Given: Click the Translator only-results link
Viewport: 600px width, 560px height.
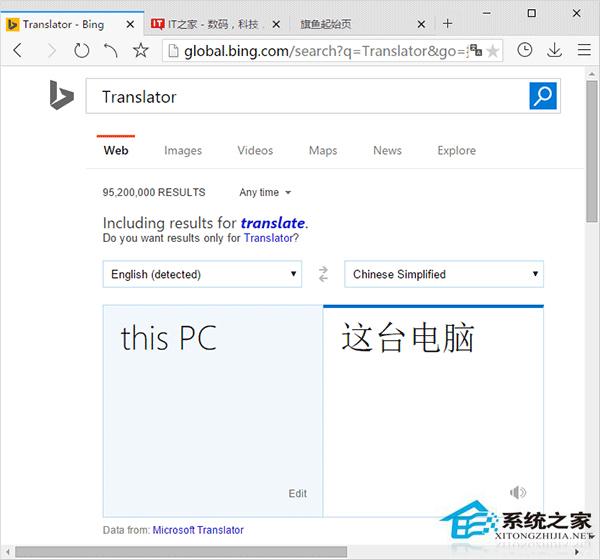Looking at the screenshot, I should [x=269, y=238].
